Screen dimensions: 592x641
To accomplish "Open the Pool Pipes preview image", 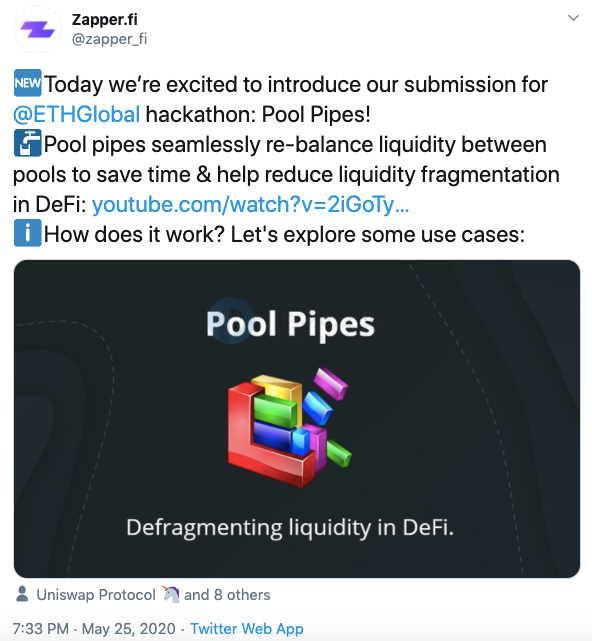I will tap(297, 419).
